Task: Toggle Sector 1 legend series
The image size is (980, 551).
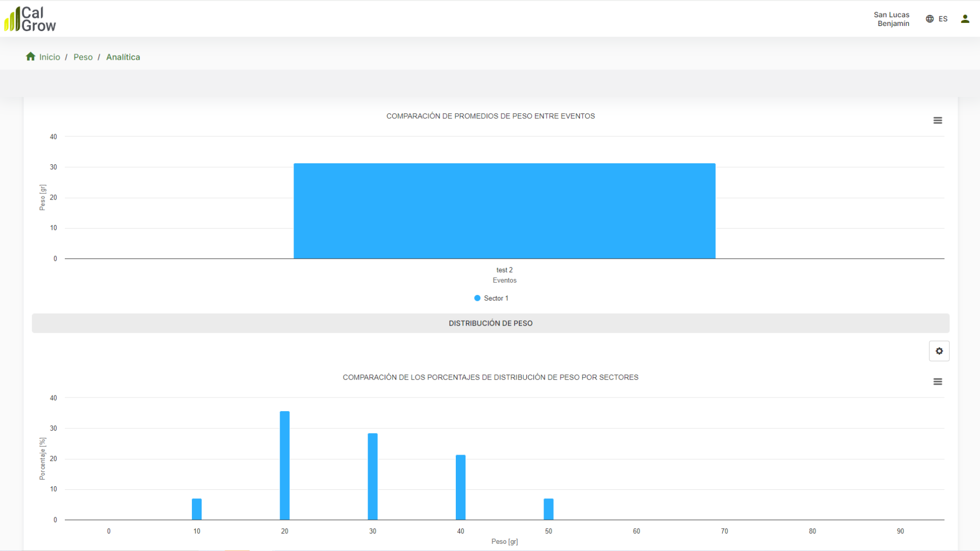Action: [x=496, y=298]
